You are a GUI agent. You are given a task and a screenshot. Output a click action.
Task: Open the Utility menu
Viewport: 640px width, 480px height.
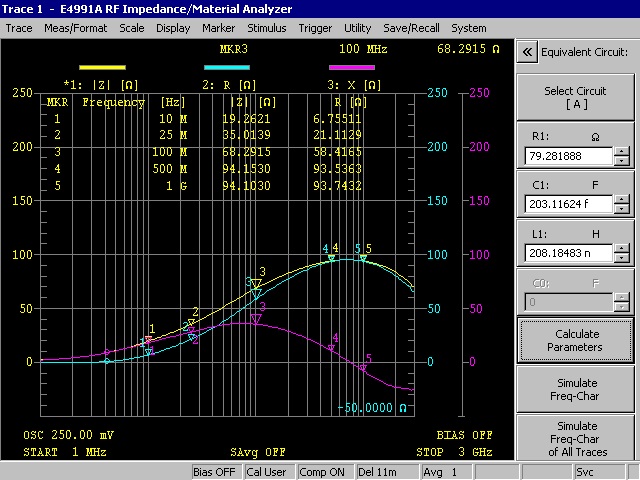(358, 28)
